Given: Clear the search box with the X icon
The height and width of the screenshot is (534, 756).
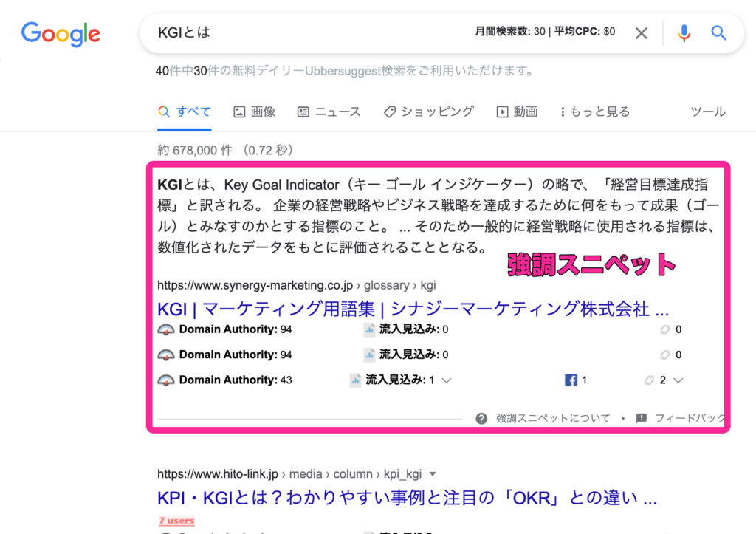Looking at the screenshot, I should pyautogui.click(x=642, y=33).
